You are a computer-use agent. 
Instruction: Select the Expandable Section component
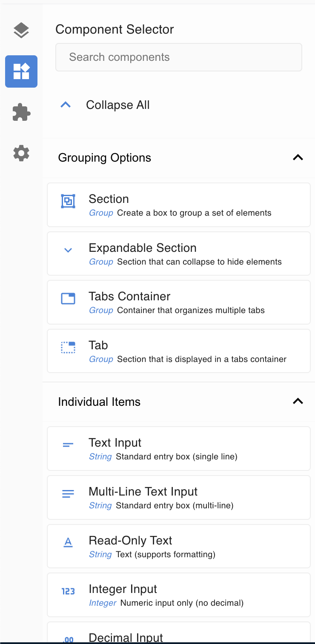point(179,254)
